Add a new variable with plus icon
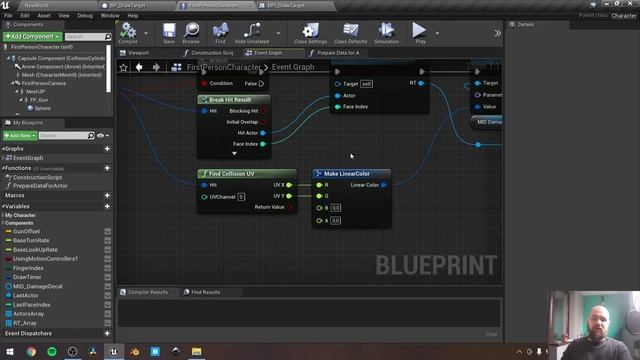640x360 pixels. 107,207
